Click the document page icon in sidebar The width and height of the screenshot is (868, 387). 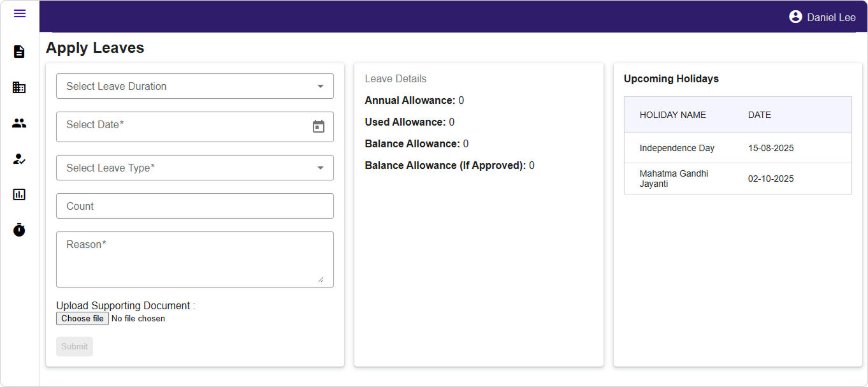tap(19, 52)
